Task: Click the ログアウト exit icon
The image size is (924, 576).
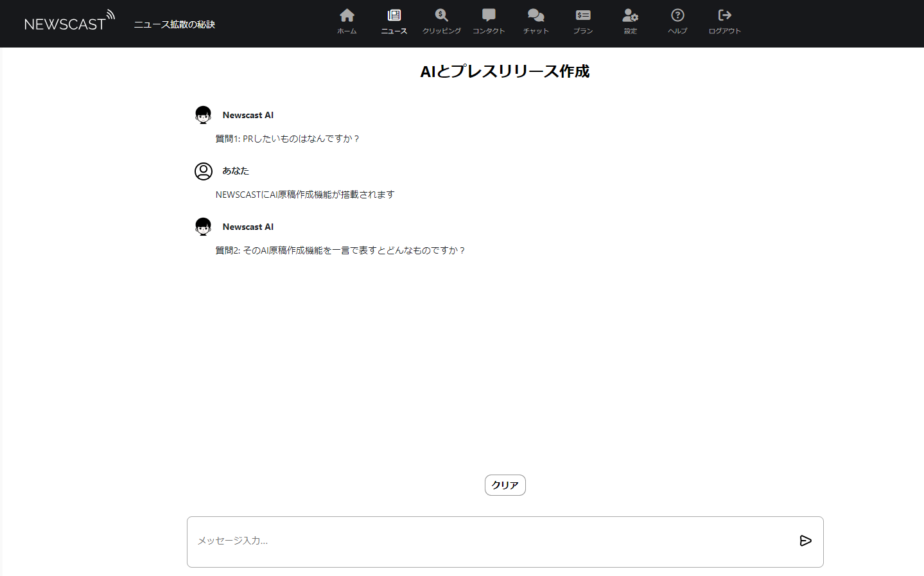Action: click(x=724, y=15)
